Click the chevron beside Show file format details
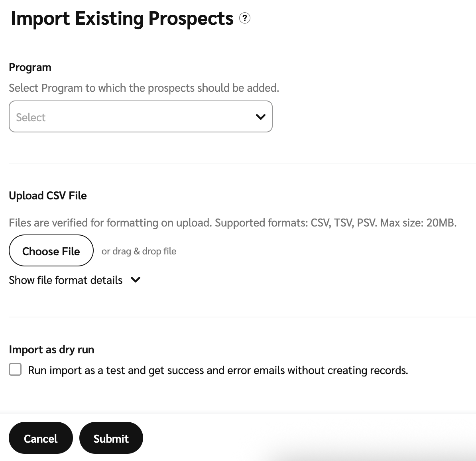476x461 pixels. pos(136,280)
